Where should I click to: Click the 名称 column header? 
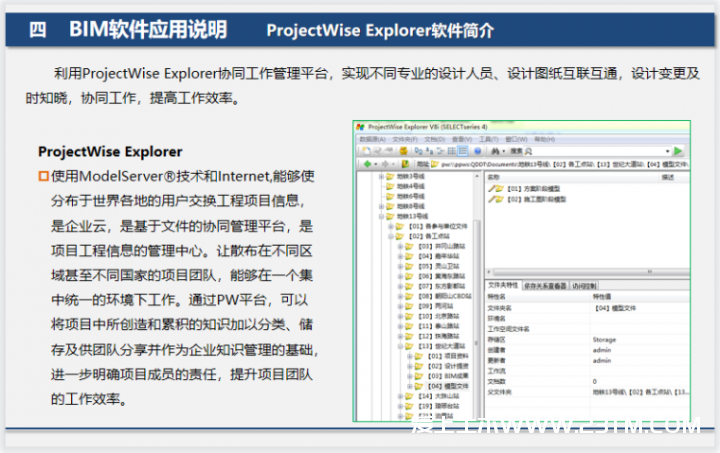[495, 176]
